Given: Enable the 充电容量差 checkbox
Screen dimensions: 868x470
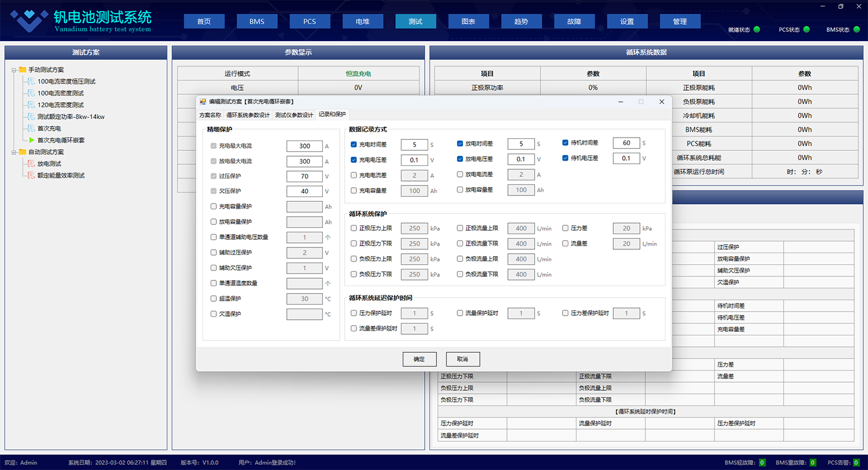Looking at the screenshot, I should pyautogui.click(x=354, y=190).
